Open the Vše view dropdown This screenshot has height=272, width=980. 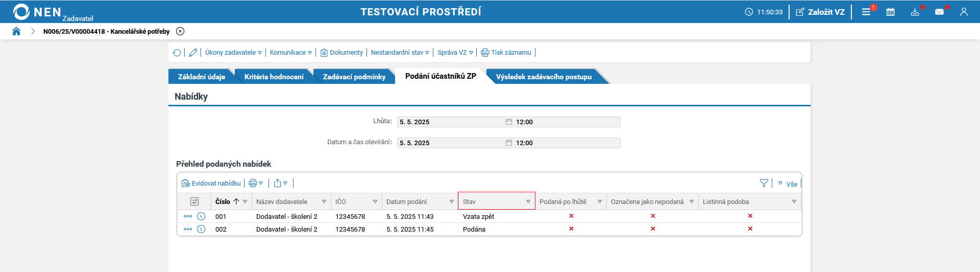pos(788,184)
